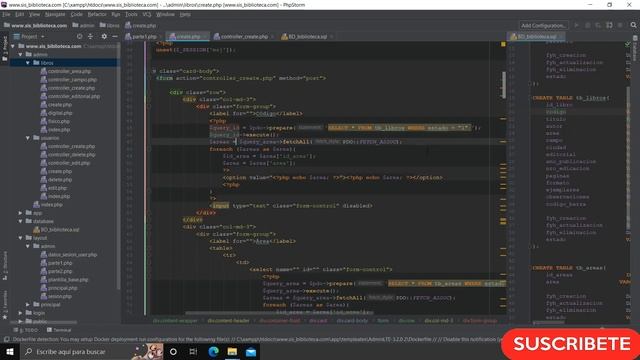
Task: Select plantilla_base.php in project tree
Action: [64, 280]
